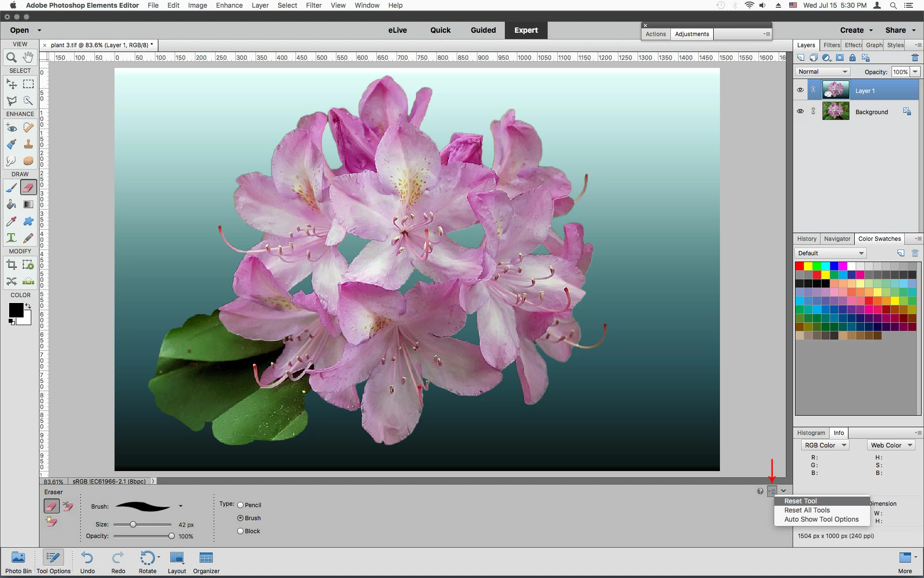The height and width of the screenshot is (578, 924).
Task: Select the Block eraser type
Action: tap(240, 531)
